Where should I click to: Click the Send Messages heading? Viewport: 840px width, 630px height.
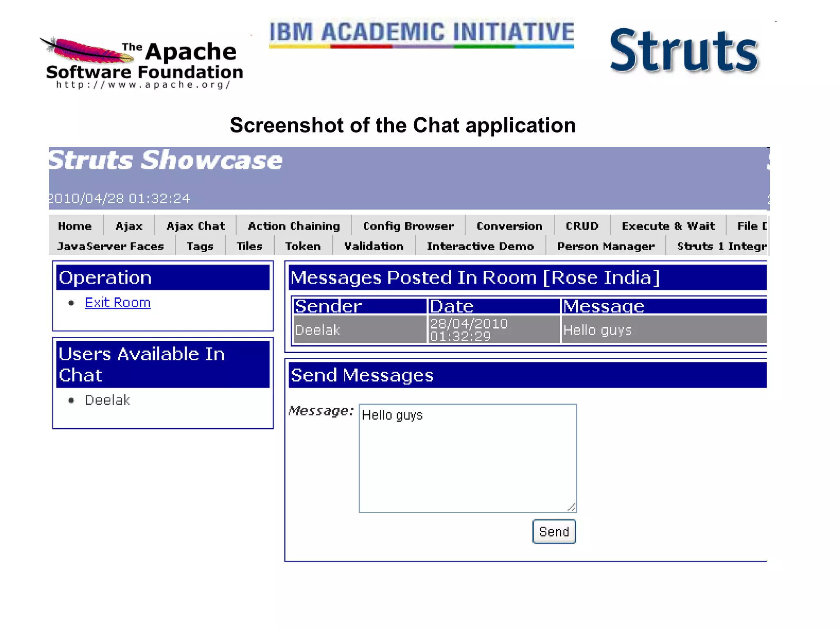click(x=528, y=375)
